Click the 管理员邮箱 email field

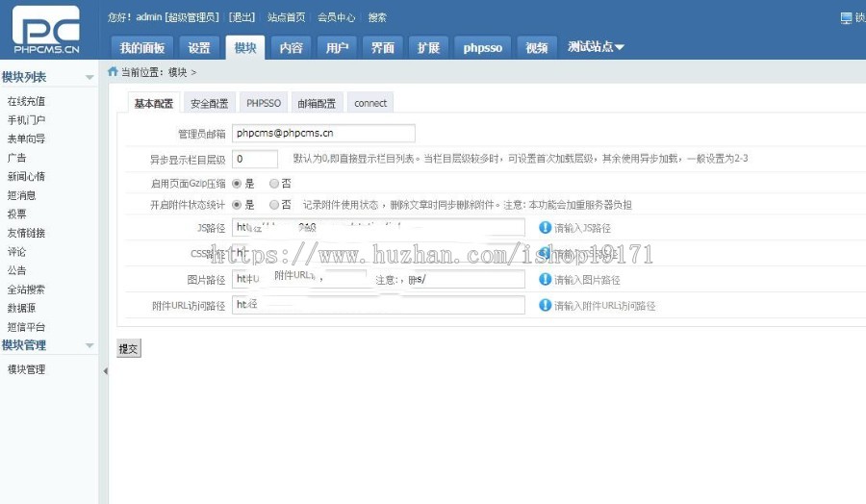tap(323, 133)
